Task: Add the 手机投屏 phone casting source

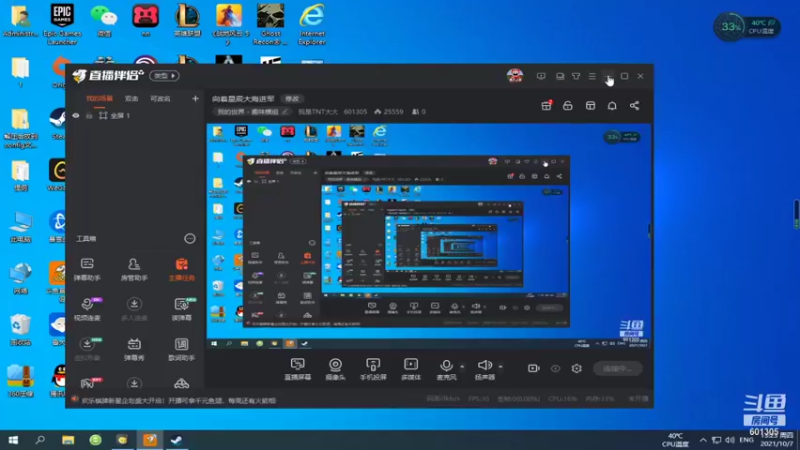Action: tap(373, 369)
